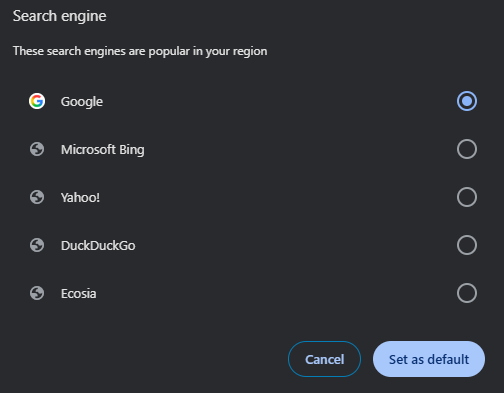
Task: Select the Google radio button
Action: pyautogui.click(x=467, y=101)
